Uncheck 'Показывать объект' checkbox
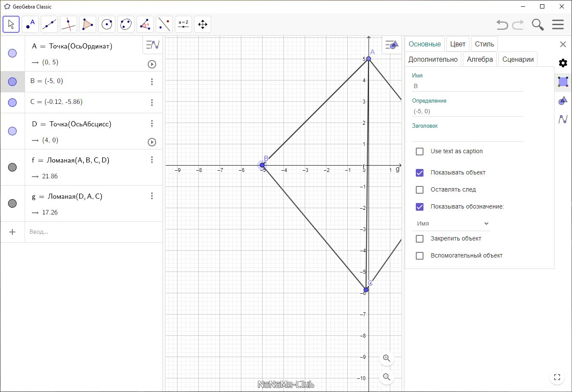The image size is (572, 392). [x=420, y=173]
